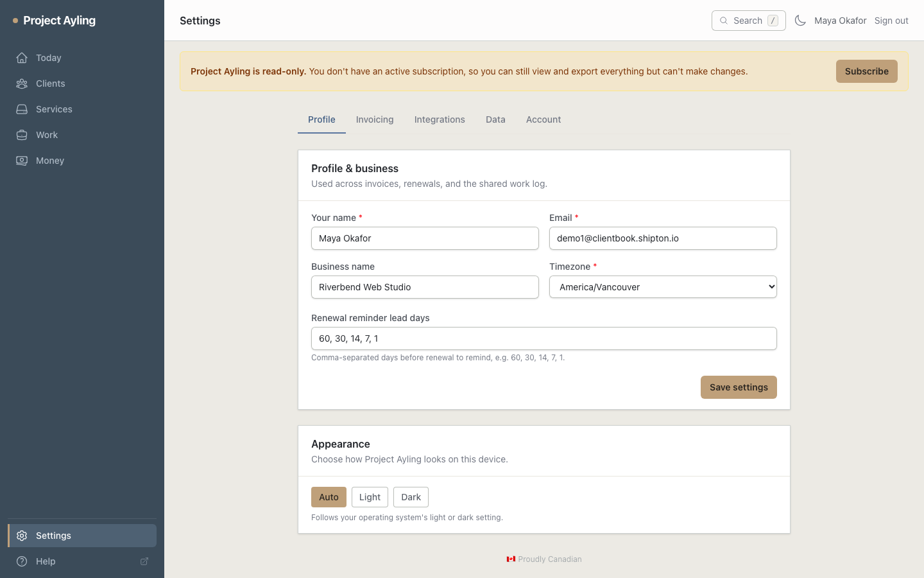Select Auto appearance mode
924x578 pixels.
click(x=329, y=497)
